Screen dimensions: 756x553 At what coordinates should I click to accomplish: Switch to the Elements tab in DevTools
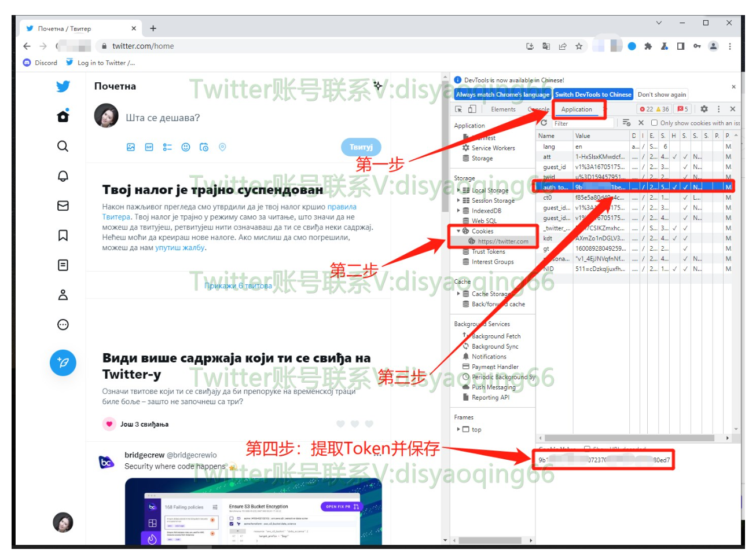pos(503,109)
